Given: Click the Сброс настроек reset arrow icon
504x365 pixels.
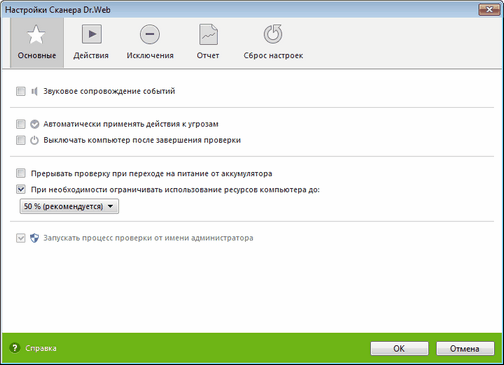Looking at the screenshot, I should [273, 34].
